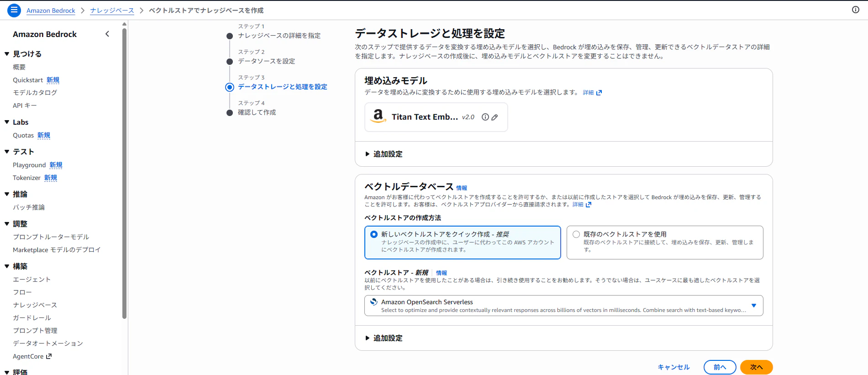The image size is (868, 375).
Task: Open プロンプトルーターモデル page
Action: (51, 237)
